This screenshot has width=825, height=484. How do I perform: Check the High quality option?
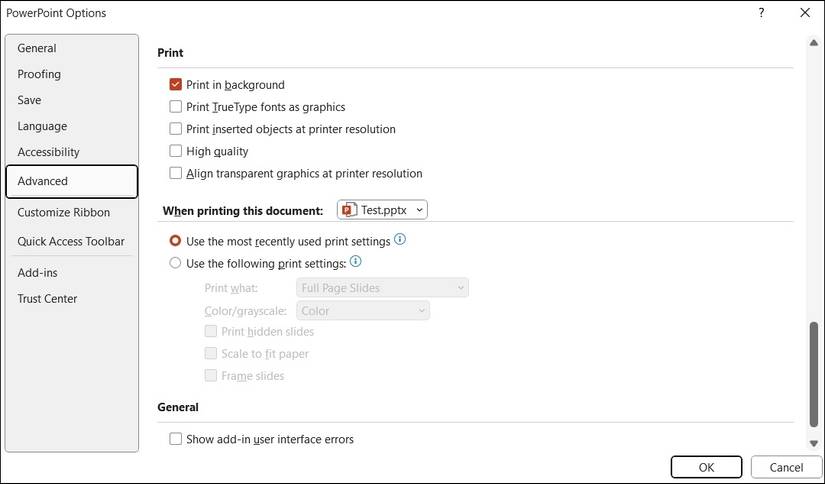(176, 151)
